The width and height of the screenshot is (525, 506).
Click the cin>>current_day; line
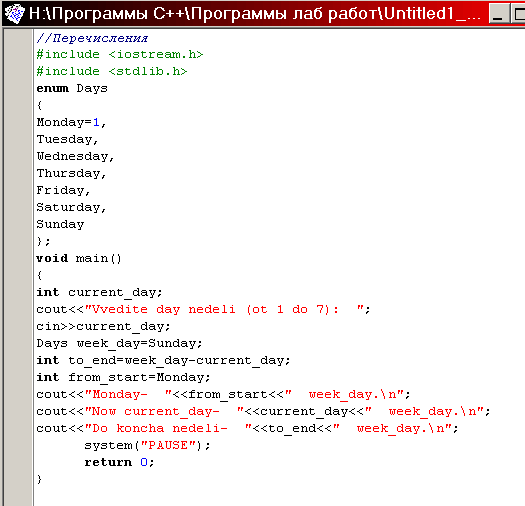click(103, 327)
